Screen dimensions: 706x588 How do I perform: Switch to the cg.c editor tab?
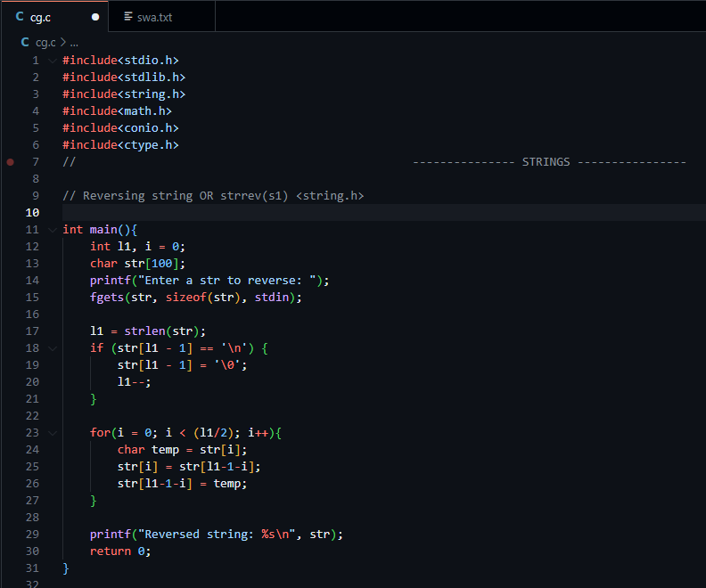pyautogui.click(x=54, y=17)
